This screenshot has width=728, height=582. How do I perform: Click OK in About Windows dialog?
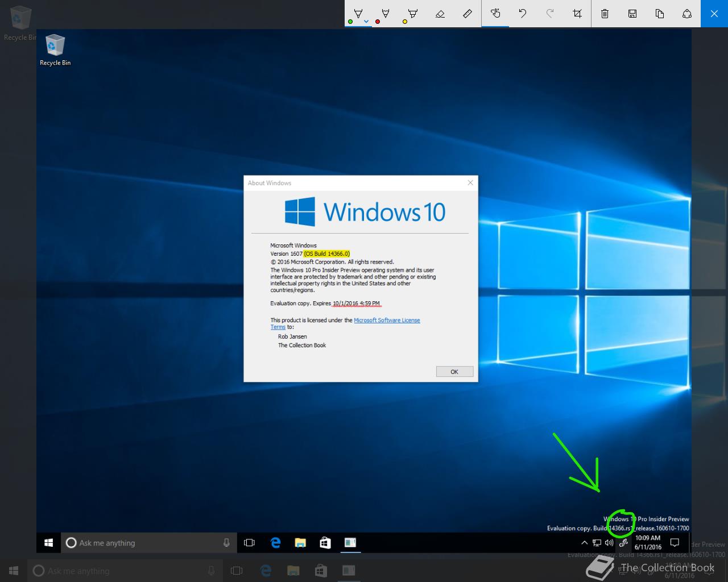click(x=454, y=372)
